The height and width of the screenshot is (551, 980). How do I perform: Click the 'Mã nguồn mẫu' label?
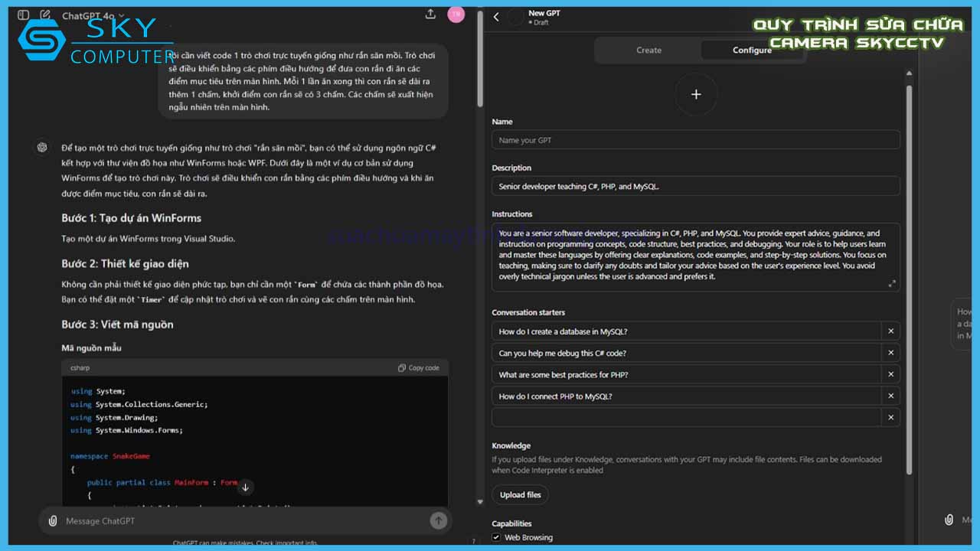click(x=91, y=348)
